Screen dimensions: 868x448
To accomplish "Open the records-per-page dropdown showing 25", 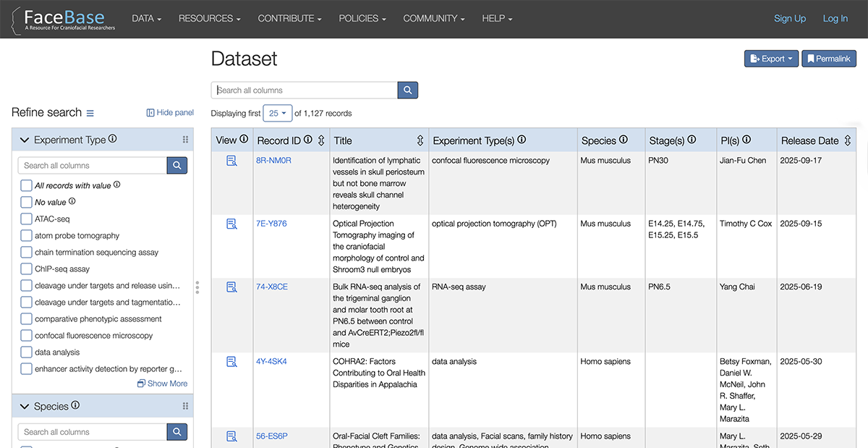I will (x=277, y=113).
